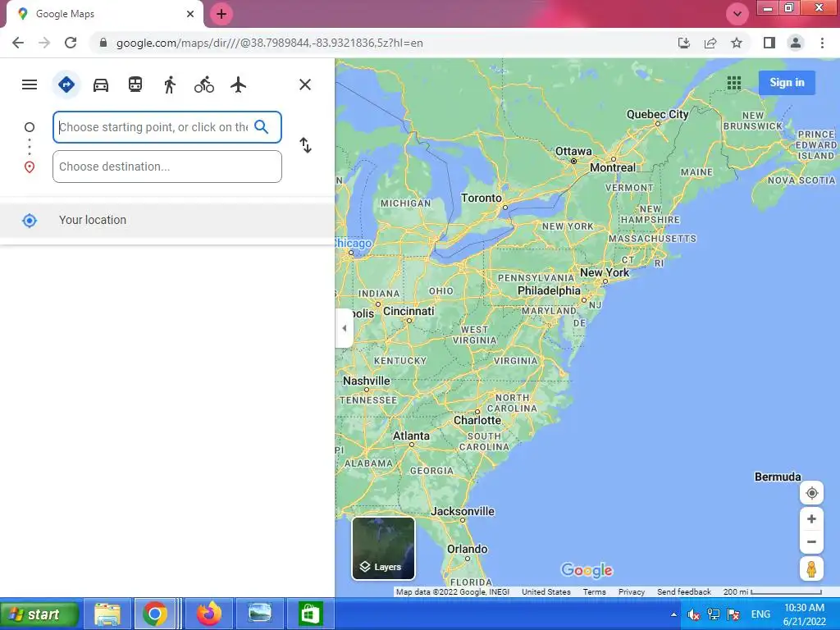Viewport: 840px width, 630px height.
Task: Select Your location suggestion
Action: tap(167, 220)
